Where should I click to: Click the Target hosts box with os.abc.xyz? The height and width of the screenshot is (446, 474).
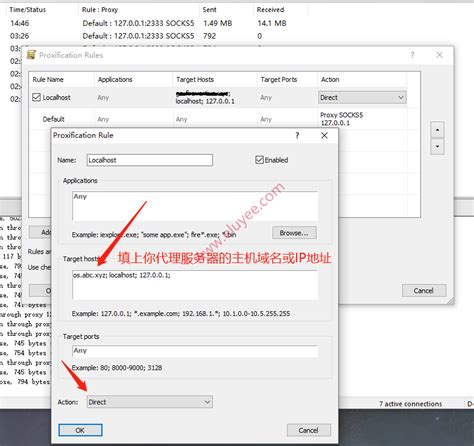(195, 285)
